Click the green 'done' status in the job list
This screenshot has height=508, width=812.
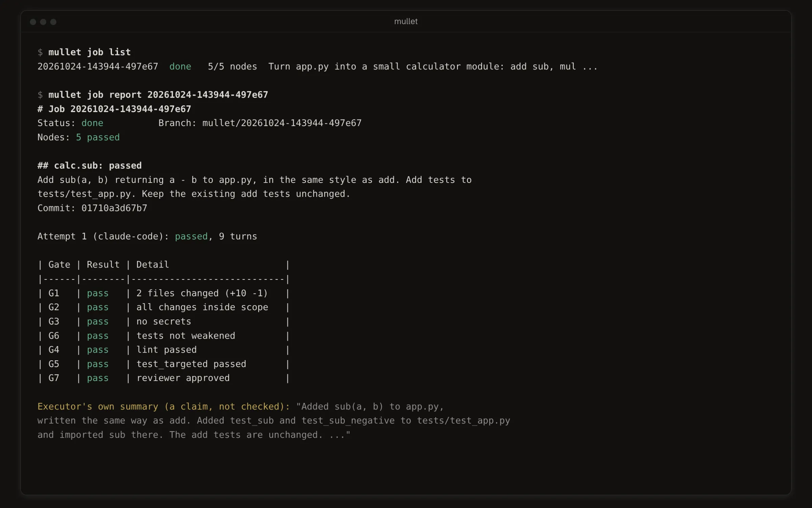coord(180,66)
